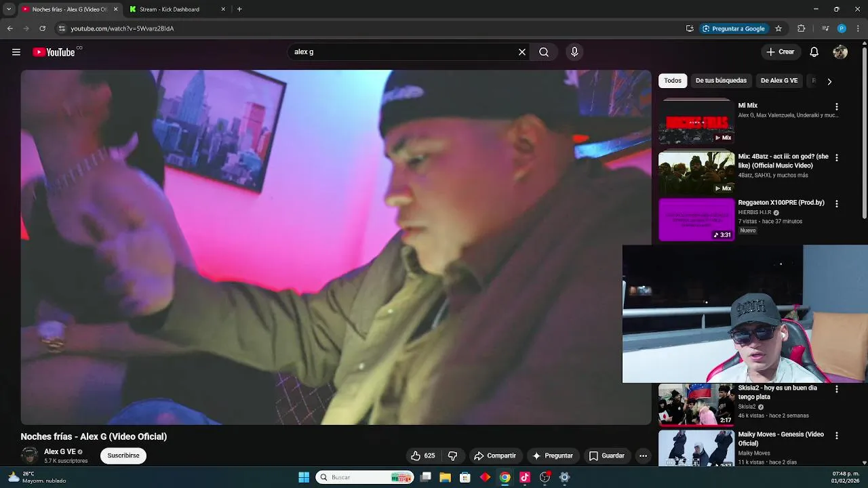Open options for the Skisia2 video
The width and height of the screenshot is (868, 488).
point(837,390)
